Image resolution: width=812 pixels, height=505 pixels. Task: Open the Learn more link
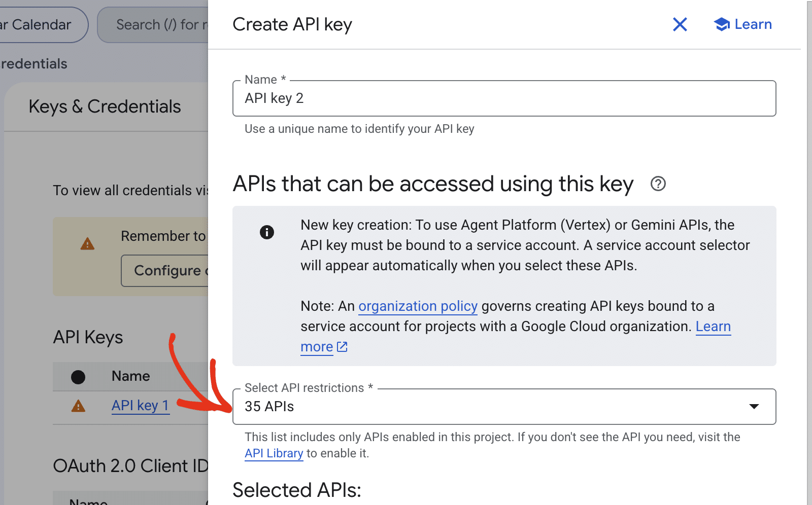point(713,327)
